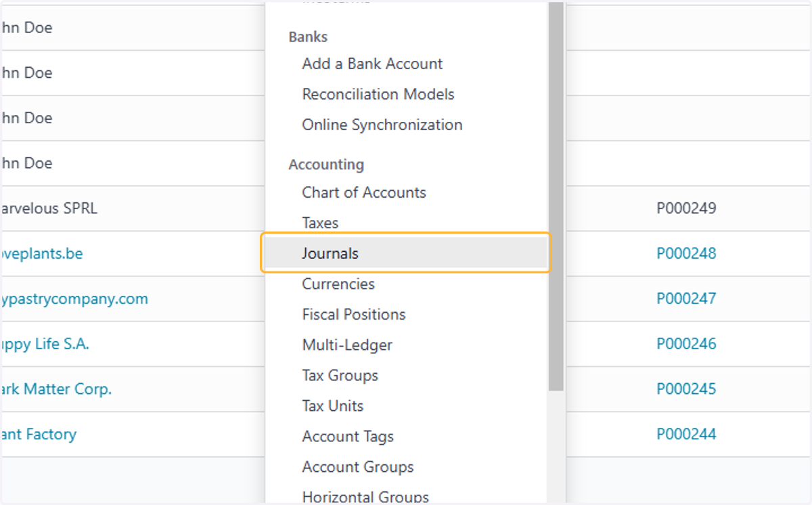Viewport: 812px width, 505px height.
Task: Click the Banks section header
Action: point(308,37)
